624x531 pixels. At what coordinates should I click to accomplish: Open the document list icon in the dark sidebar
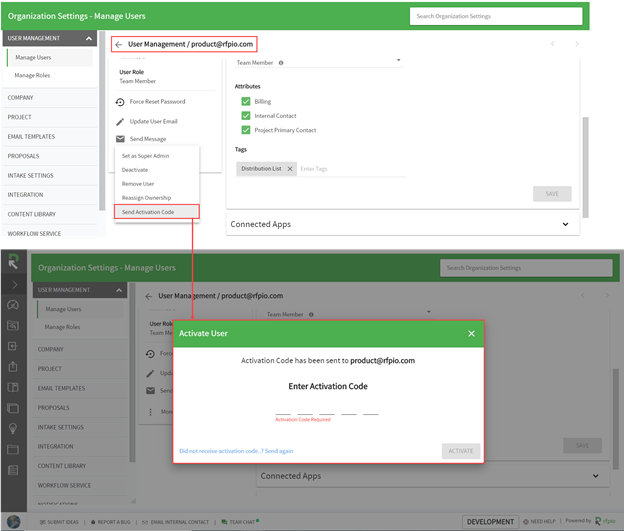pos(13,470)
